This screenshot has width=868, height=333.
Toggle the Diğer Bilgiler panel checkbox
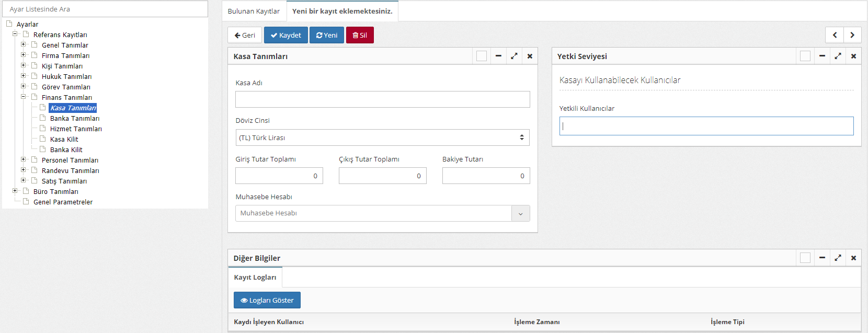click(x=805, y=258)
